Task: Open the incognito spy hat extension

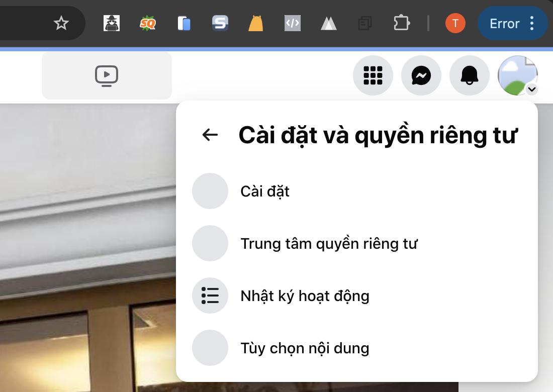Action: click(112, 23)
